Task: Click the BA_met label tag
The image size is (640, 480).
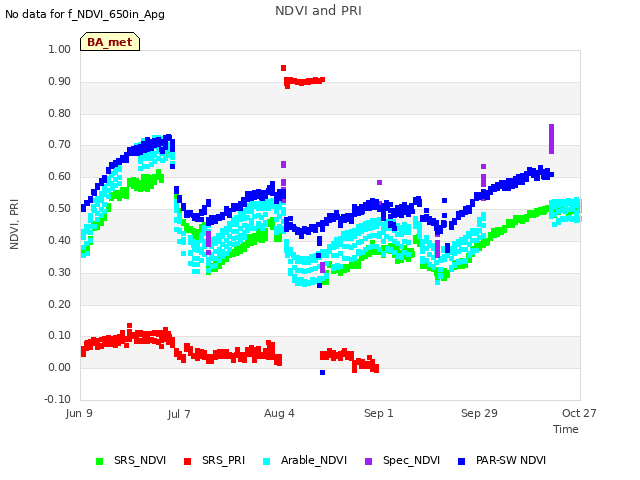Action: click(110, 42)
